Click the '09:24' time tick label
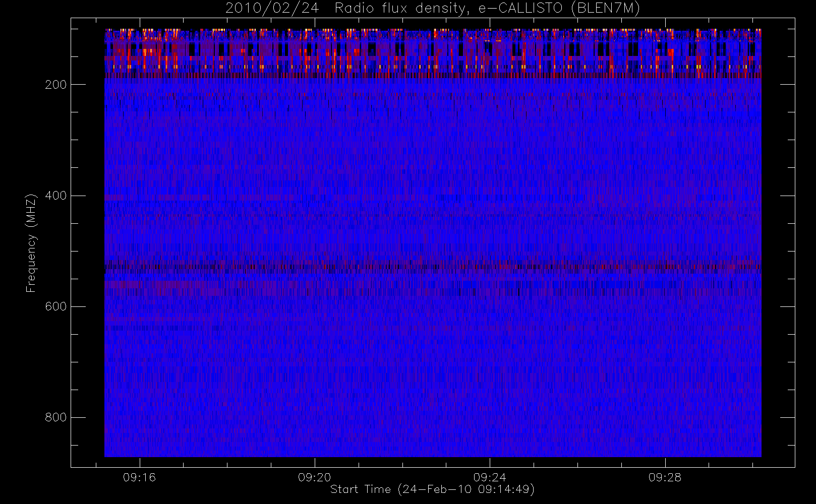816x504 pixels. coord(490,477)
